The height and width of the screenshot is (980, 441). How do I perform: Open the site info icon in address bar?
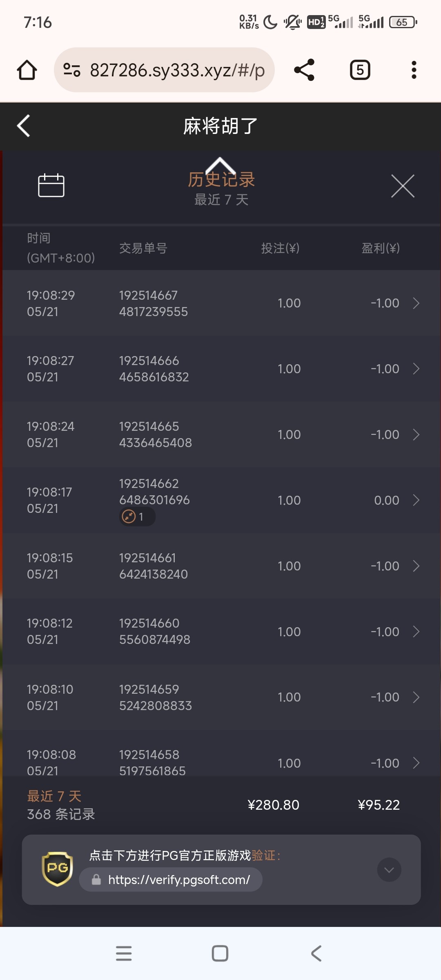pyautogui.click(x=72, y=70)
